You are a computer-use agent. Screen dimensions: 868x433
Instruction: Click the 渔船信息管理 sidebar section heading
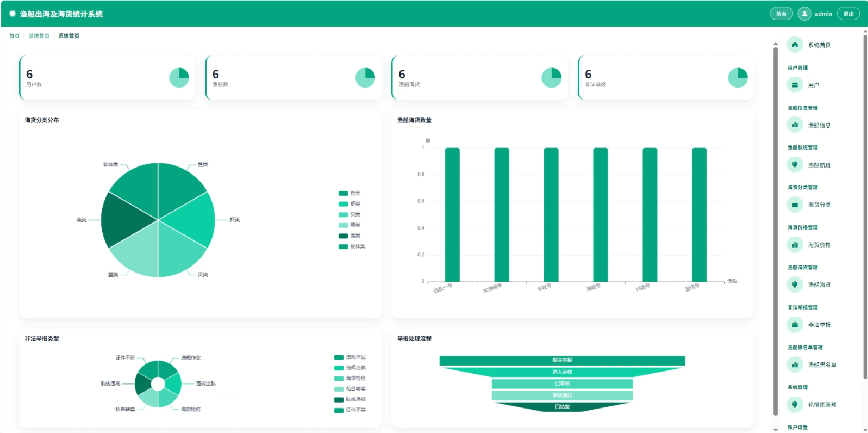(x=803, y=108)
